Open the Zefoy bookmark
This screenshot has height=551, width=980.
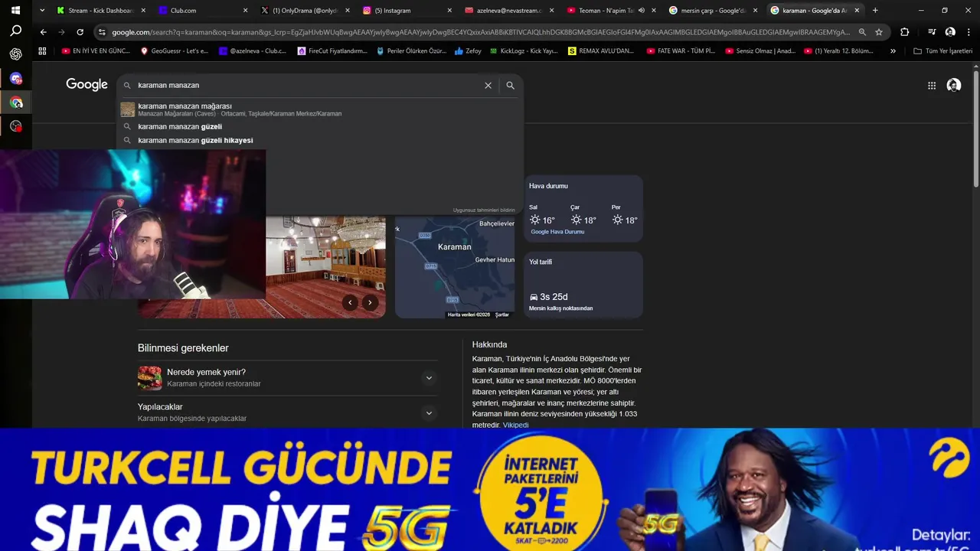tap(468, 51)
